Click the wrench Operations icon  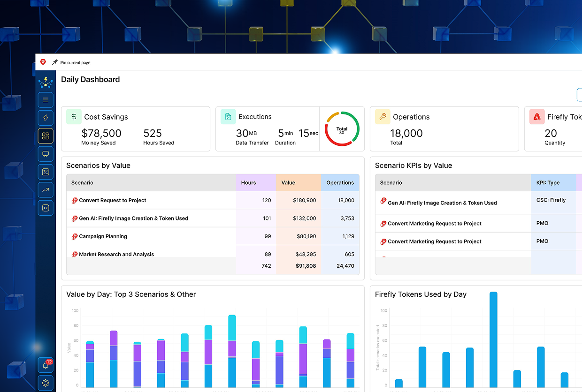383,117
